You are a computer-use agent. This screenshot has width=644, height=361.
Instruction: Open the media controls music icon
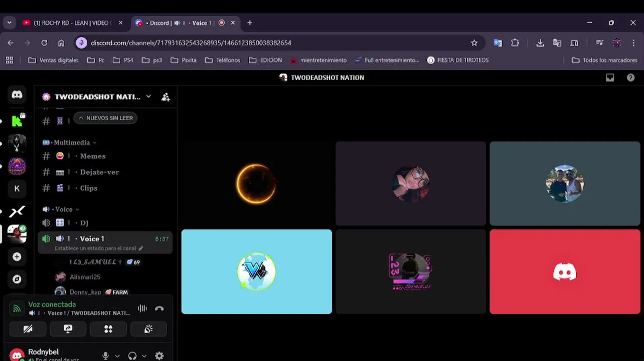pos(599,43)
